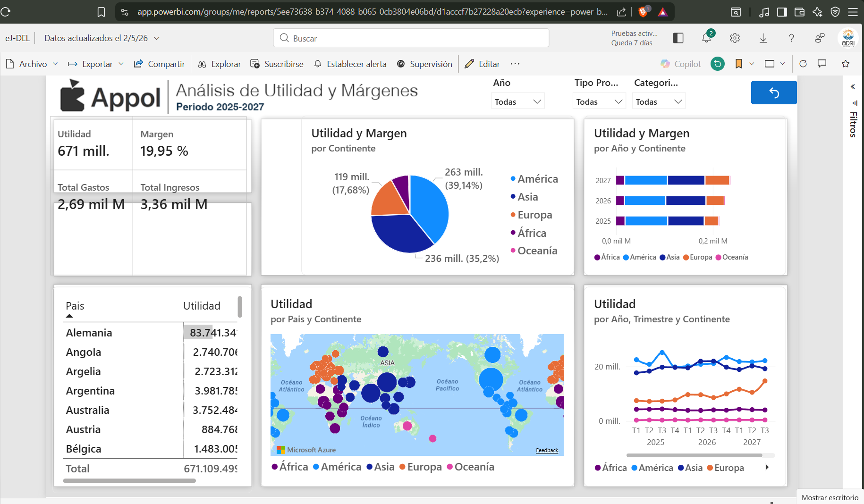Open the comments speech bubble icon
This screenshot has height=504, width=864.
pos(822,64)
